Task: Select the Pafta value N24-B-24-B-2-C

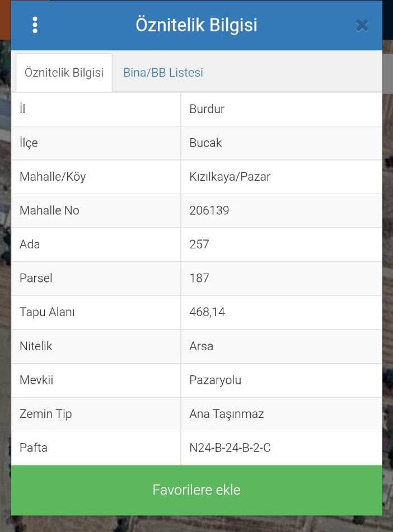Action: coord(230,448)
